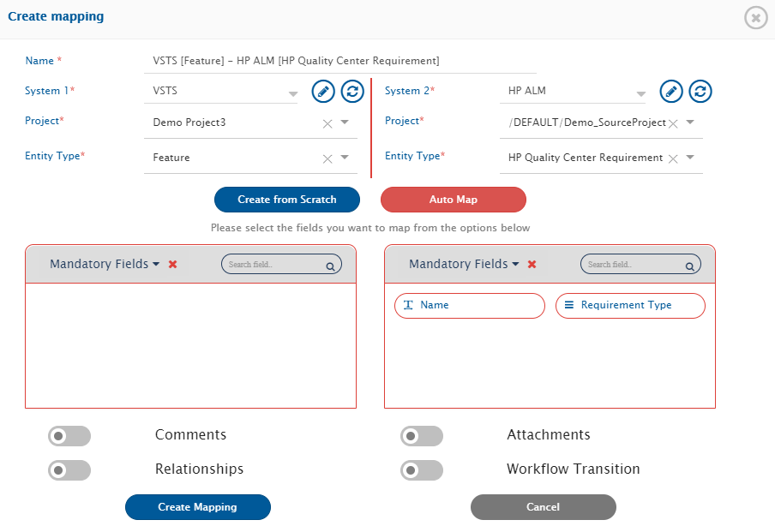Clear the Feature entity type with X
This screenshot has width=775, height=532.
[x=327, y=158]
